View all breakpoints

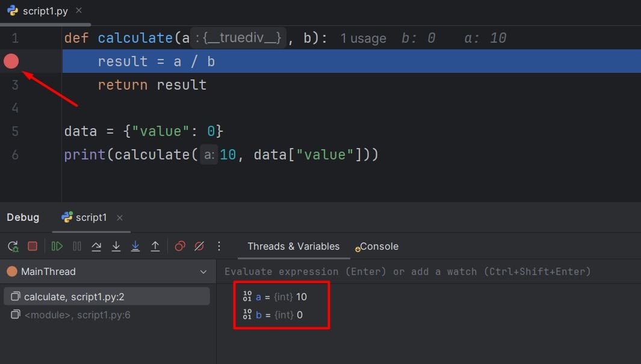(x=180, y=246)
